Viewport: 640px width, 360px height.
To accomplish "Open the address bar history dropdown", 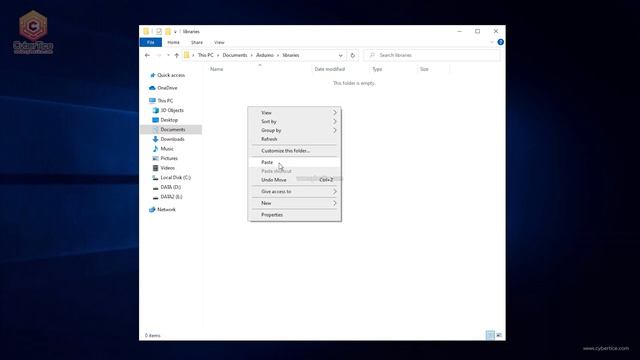I will 340,55.
